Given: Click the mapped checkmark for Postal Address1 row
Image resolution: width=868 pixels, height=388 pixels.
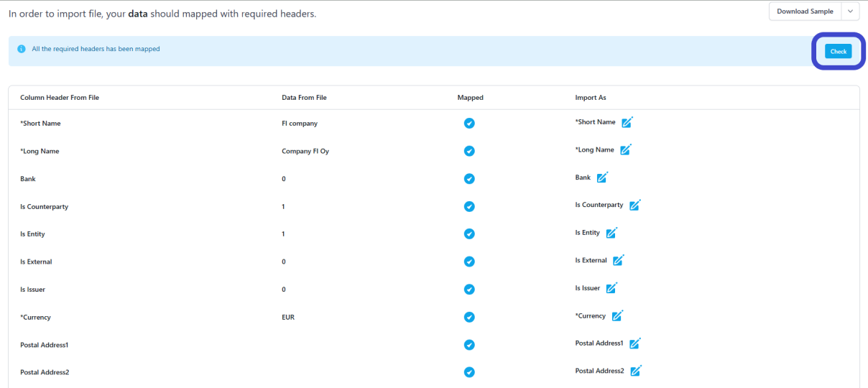Looking at the screenshot, I should pos(469,345).
